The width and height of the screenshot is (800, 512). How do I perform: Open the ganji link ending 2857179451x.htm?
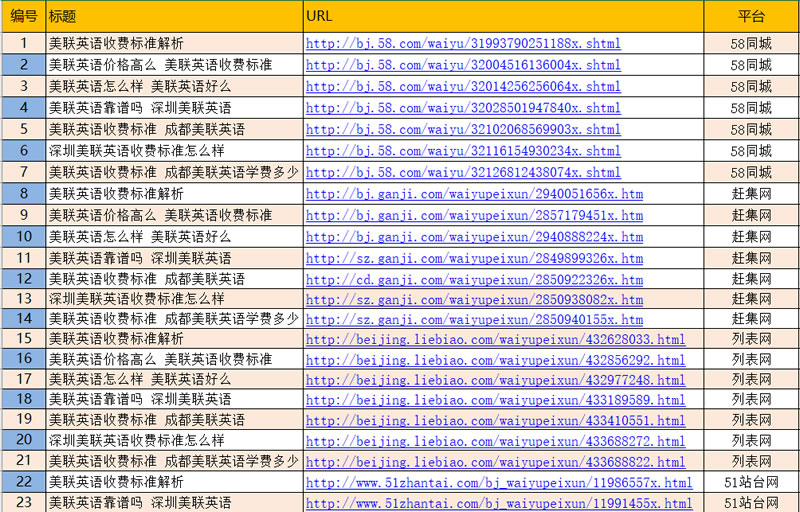[474, 215]
